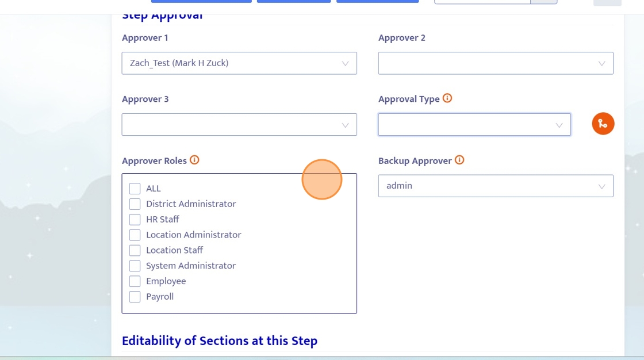Screen dimensions: 644x360
Task: Toggle the Location Administrator checkbox
Action: pyautogui.click(x=135, y=235)
